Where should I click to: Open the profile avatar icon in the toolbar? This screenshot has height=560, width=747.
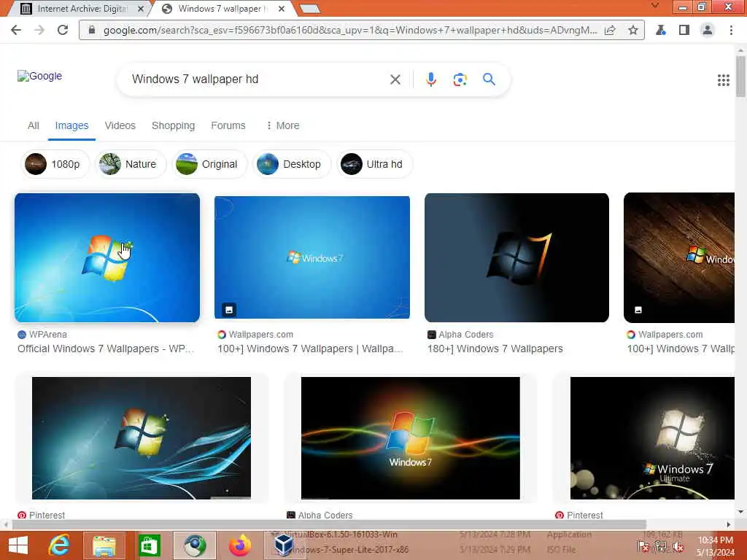point(708,30)
